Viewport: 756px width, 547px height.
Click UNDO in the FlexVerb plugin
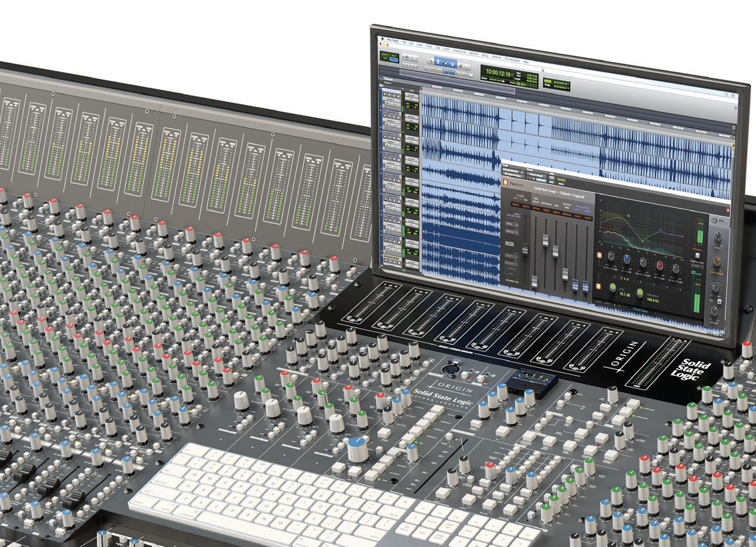(x=598, y=302)
